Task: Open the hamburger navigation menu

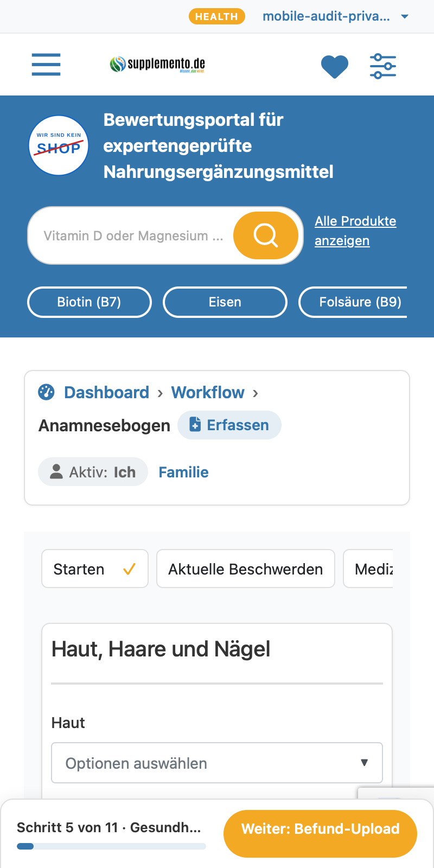Action: coord(46,65)
